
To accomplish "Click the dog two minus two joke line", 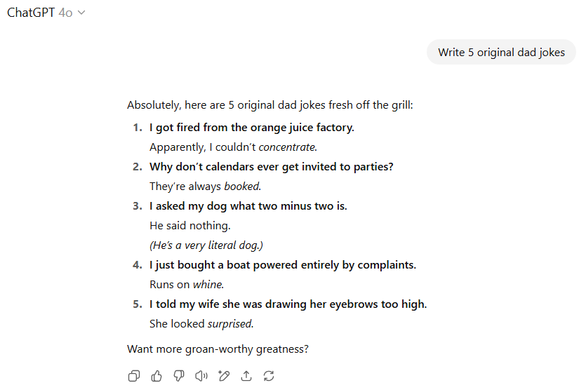I will (x=248, y=206).
